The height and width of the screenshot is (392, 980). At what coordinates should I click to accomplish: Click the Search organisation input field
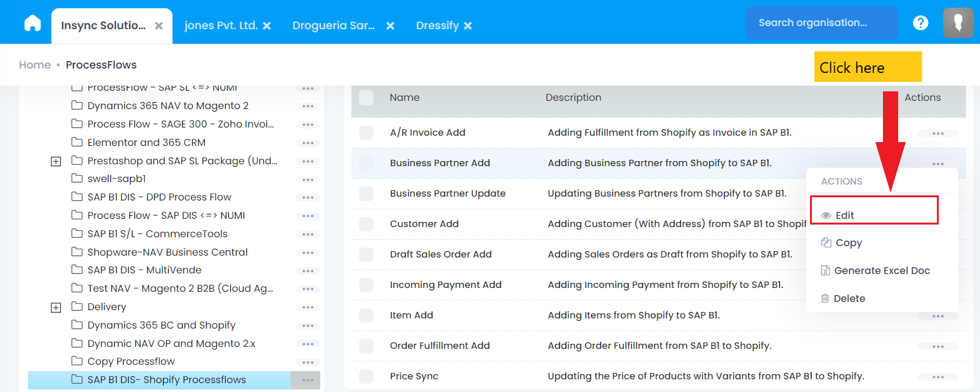(x=821, y=23)
